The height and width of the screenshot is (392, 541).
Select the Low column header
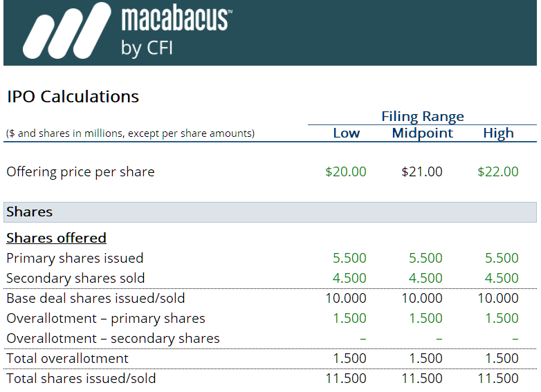(346, 133)
